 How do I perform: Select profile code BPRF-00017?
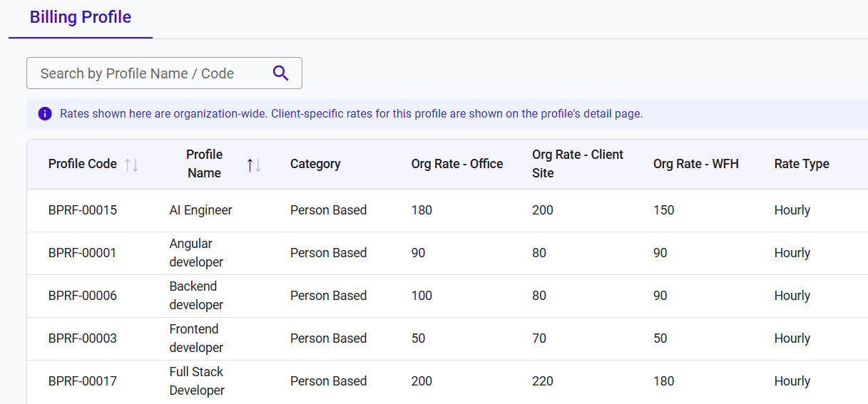click(83, 381)
